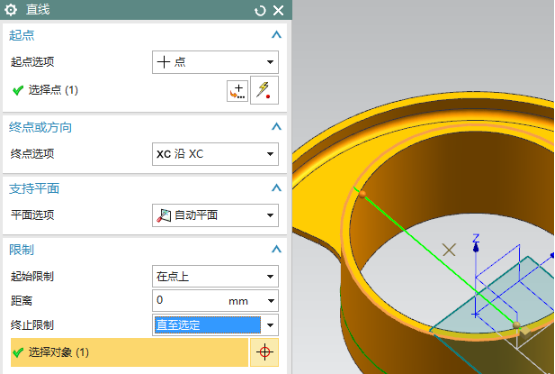Click the orange start point handle on the rim
555x374 pixels.
pyautogui.click(x=362, y=194)
